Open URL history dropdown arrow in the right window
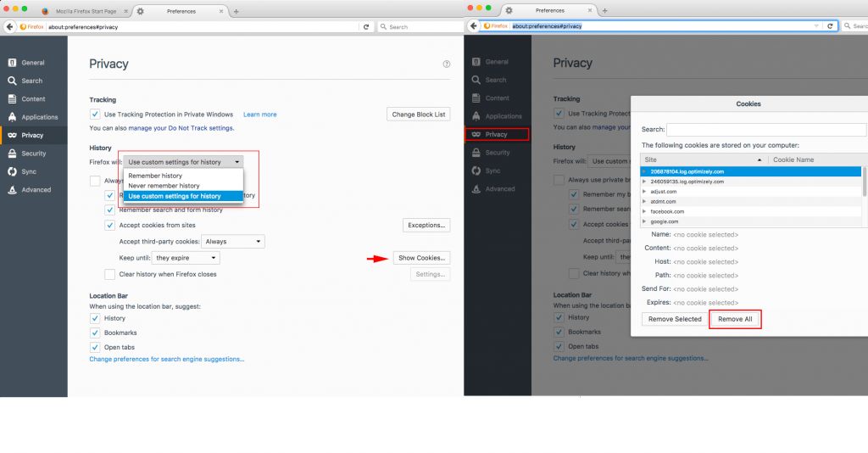 click(816, 26)
